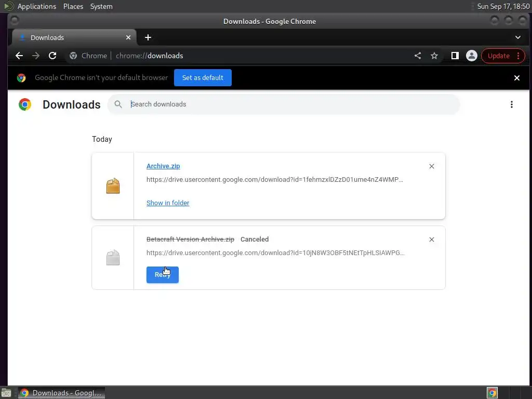This screenshot has width=532, height=399.
Task: Go back to the previous page
Action: pos(19,56)
